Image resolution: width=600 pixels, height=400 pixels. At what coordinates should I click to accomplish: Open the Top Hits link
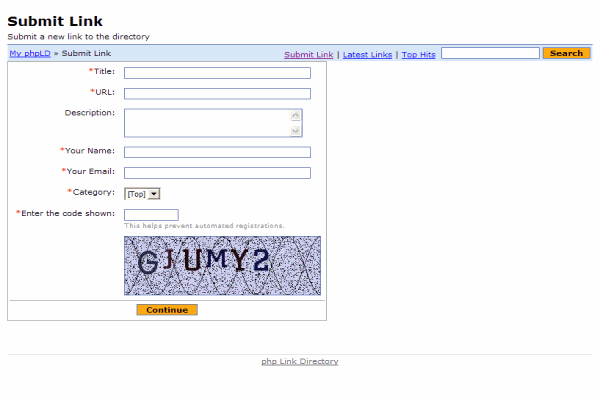coord(418,54)
